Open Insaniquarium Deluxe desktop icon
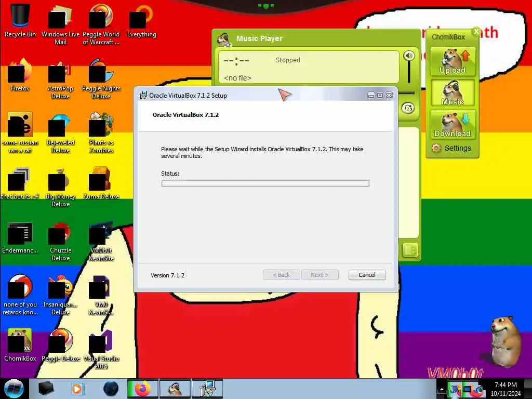This screenshot has width=532, height=399. click(x=60, y=295)
